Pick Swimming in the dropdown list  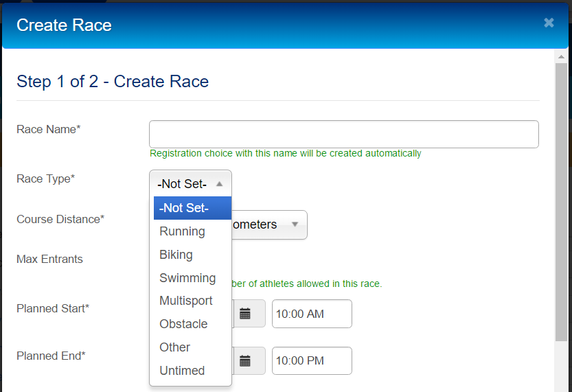(x=187, y=278)
